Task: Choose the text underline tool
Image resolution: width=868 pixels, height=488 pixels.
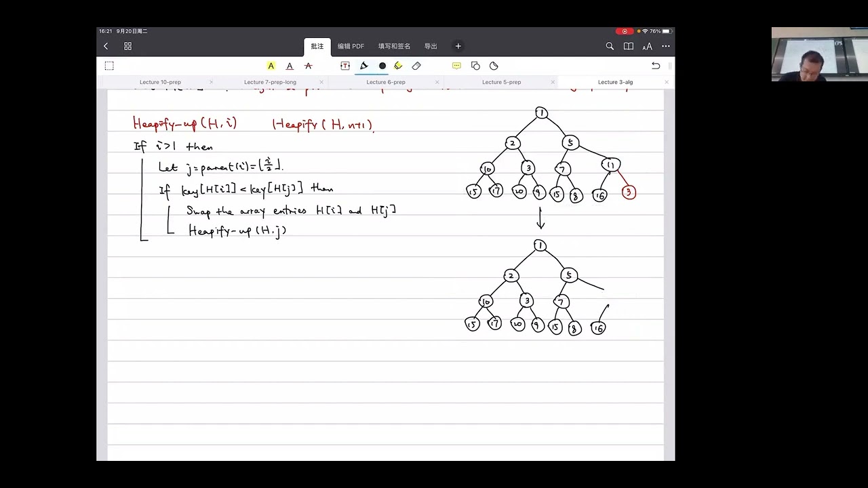Action: click(290, 66)
